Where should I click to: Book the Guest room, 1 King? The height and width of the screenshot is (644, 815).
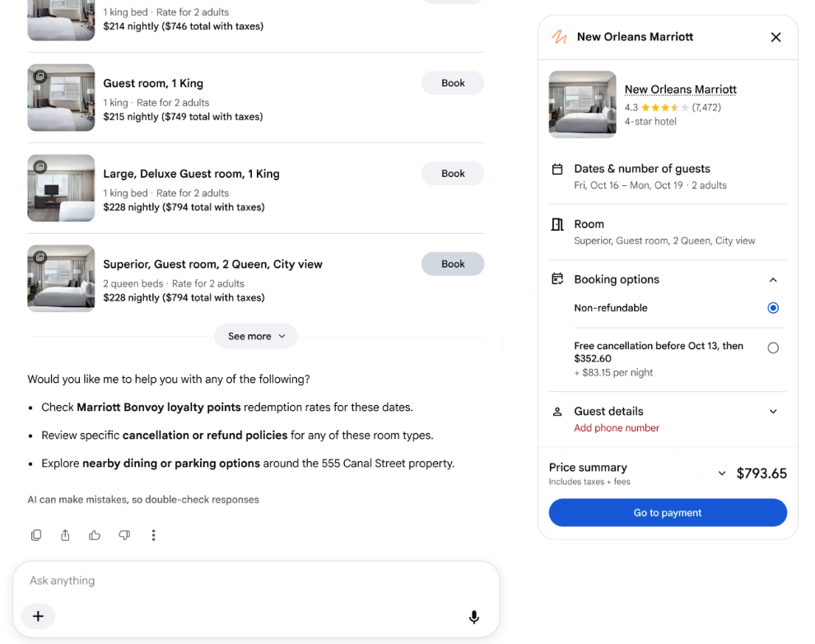click(x=453, y=83)
